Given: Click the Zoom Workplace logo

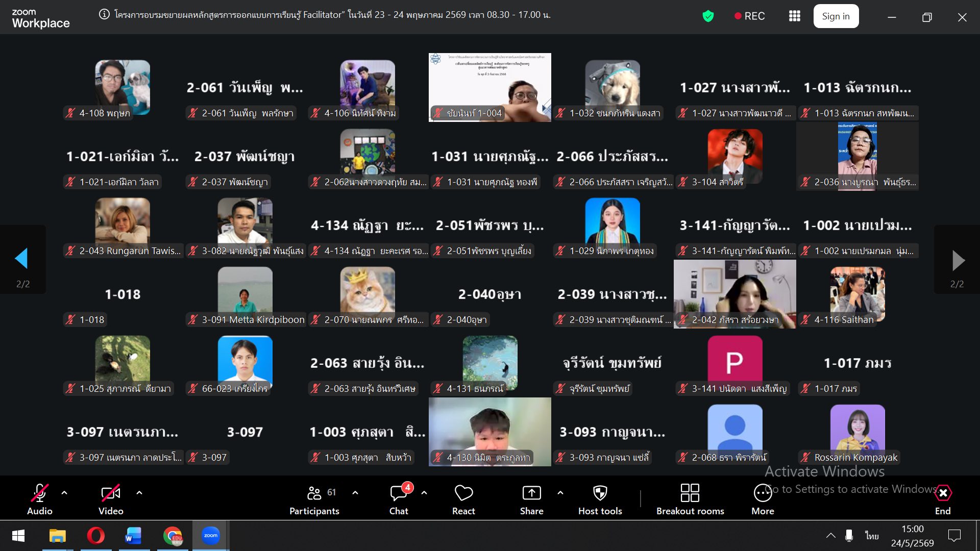Looking at the screenshot, I should (41, 19).
